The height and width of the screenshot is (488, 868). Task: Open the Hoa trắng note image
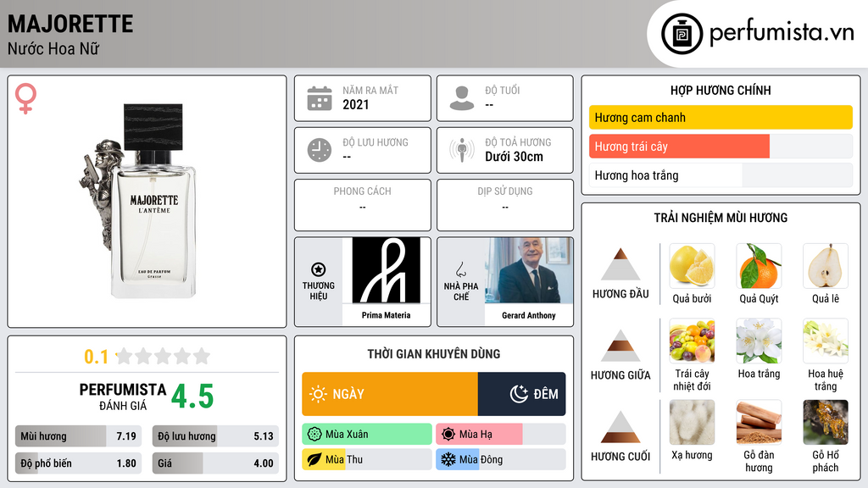point(759,341)
